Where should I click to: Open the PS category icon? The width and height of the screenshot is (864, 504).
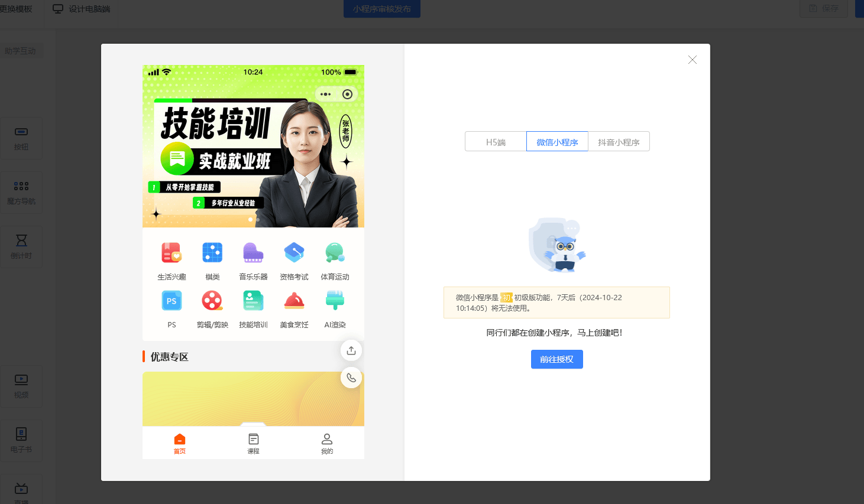[171, 301]
